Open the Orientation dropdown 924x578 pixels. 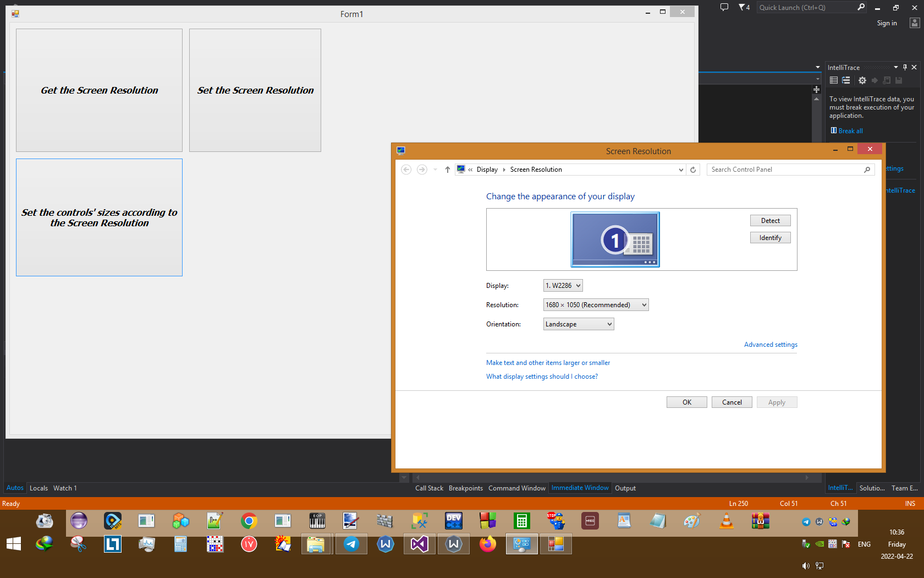tap(579, 324)
